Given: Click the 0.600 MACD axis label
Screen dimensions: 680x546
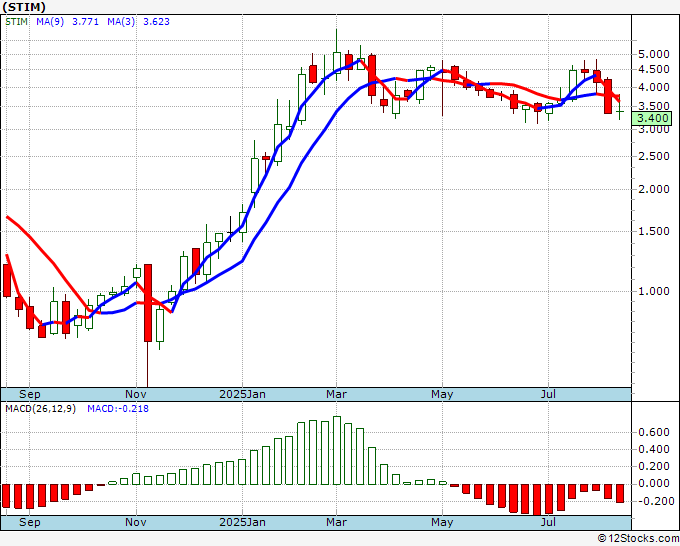Looking at the screenshot, I should [654, 432].
